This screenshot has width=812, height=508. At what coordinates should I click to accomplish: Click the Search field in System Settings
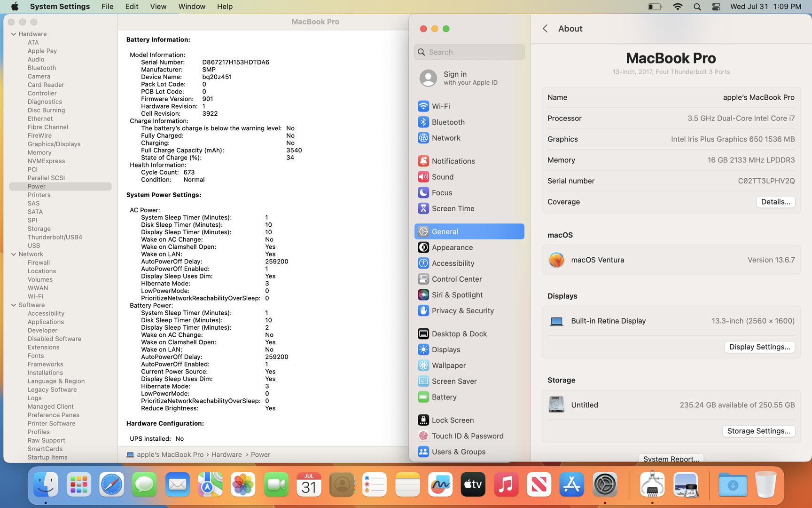(x=469, y=52)
